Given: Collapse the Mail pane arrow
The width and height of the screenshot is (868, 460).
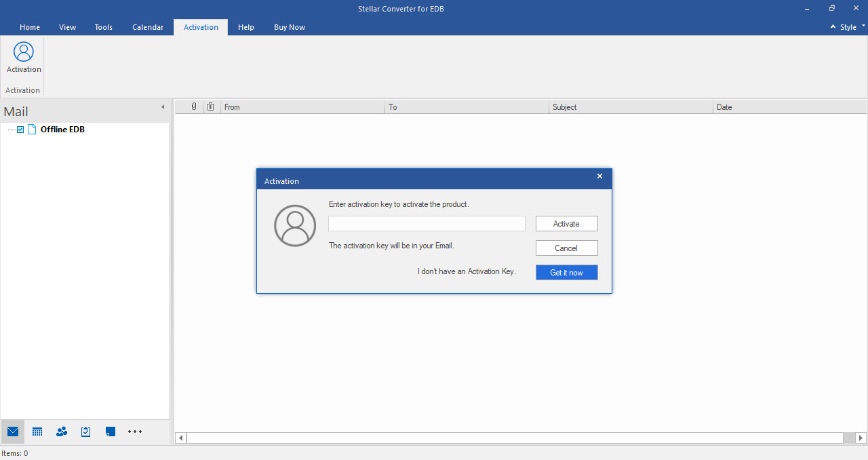Looking at the screenshot, I should click(x=163, y=107).
